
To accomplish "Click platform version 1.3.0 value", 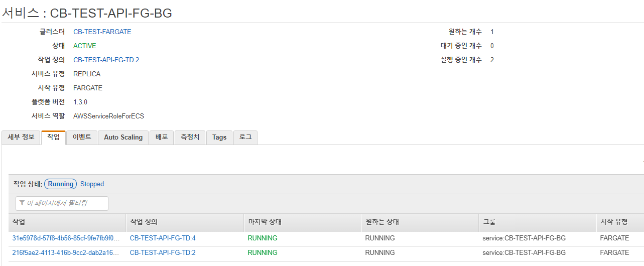I will pos(80,102).
